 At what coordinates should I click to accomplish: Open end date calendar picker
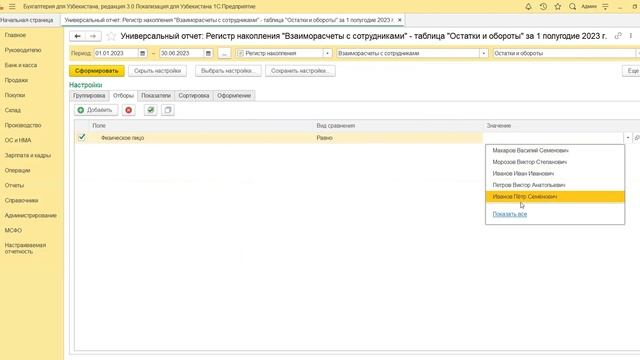point(208,53)
